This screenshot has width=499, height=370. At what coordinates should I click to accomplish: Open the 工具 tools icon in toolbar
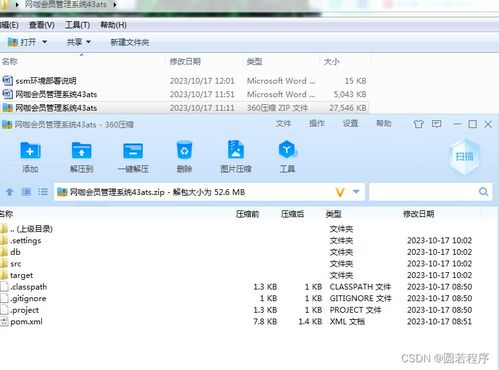287,150
